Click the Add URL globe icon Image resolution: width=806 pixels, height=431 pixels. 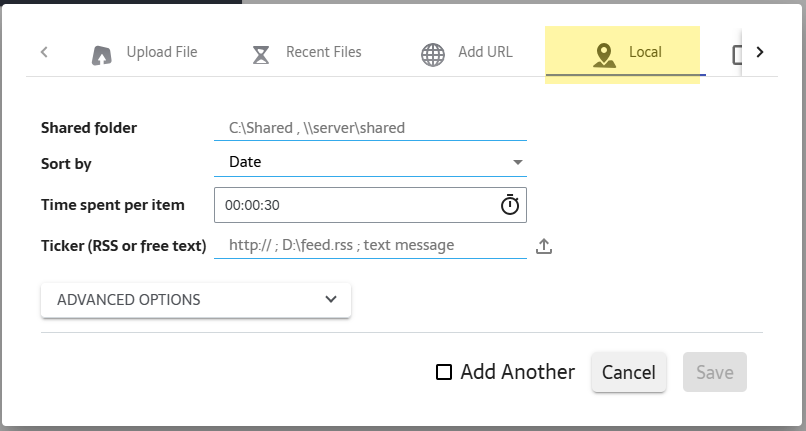(433, 54)
